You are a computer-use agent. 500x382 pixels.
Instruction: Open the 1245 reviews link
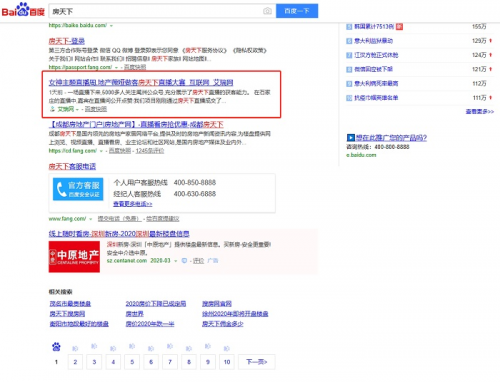point(150,151)
